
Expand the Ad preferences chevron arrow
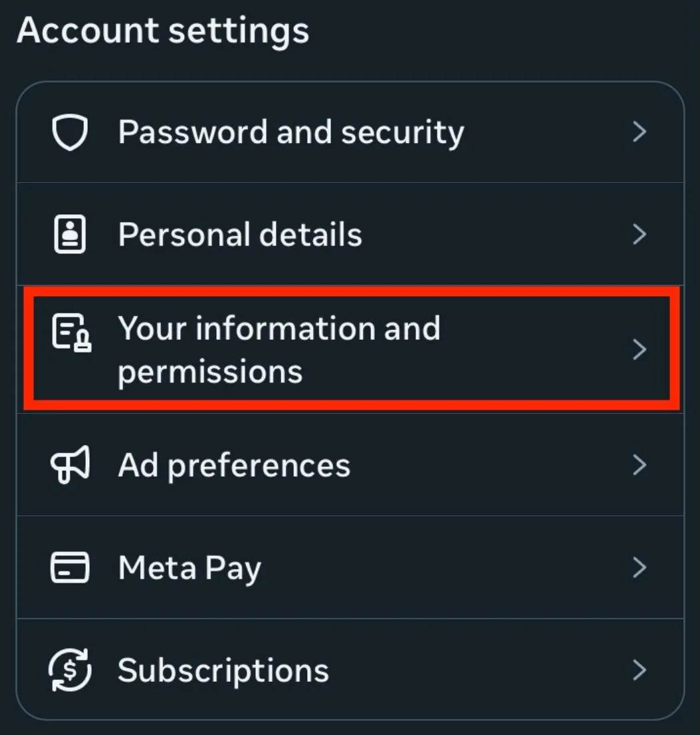(x=640, y=465)
